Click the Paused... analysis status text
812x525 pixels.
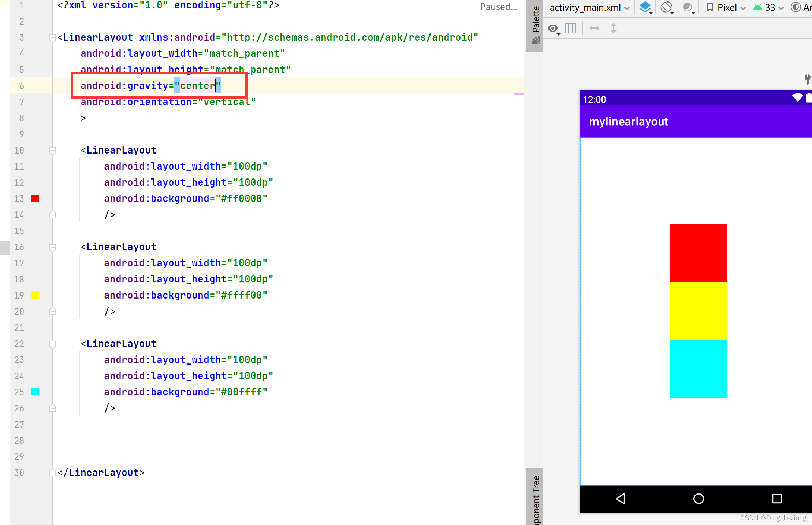(x=499, y=7)
